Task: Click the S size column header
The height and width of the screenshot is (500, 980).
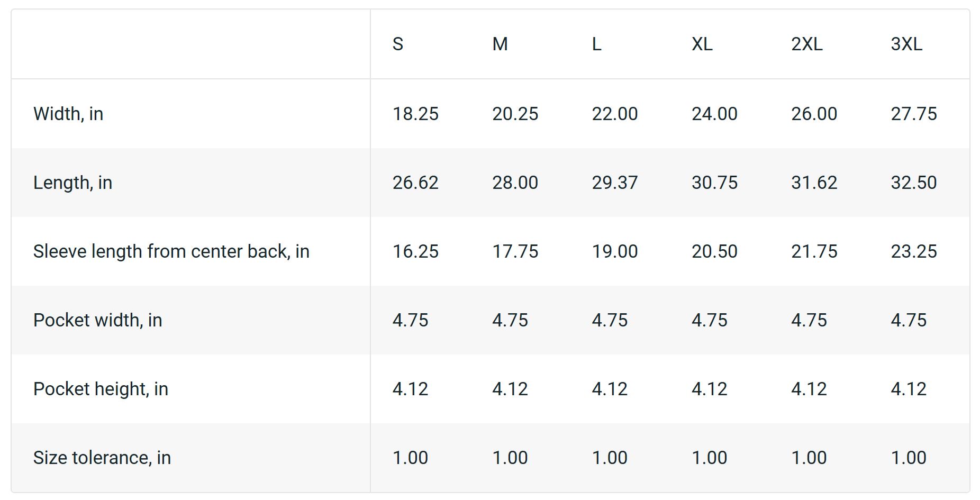Action: coord(398,44)
